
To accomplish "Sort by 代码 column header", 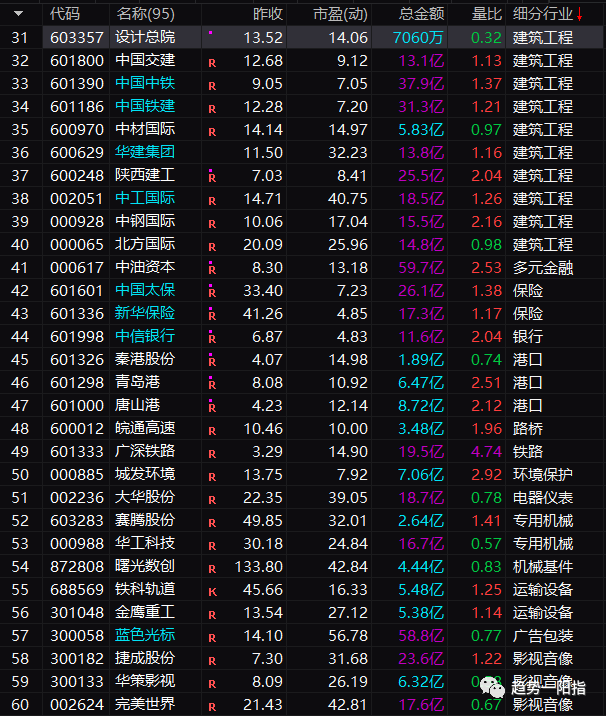I will [x=65, y=14].
